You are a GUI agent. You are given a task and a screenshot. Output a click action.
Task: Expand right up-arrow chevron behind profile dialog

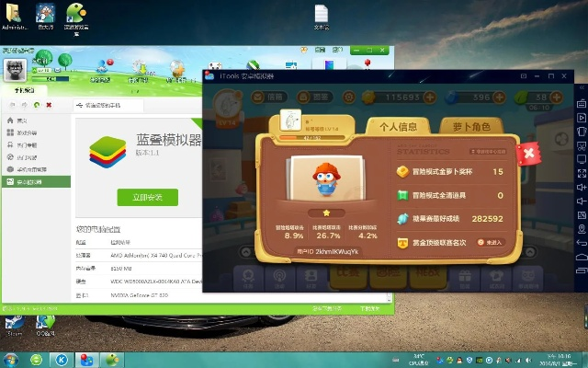click(530, 252)
